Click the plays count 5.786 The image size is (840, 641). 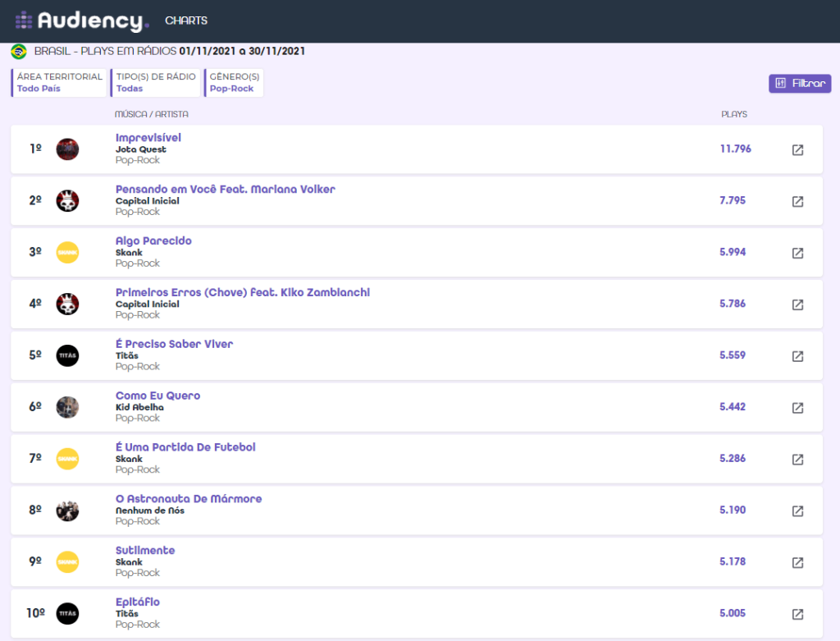733,304
